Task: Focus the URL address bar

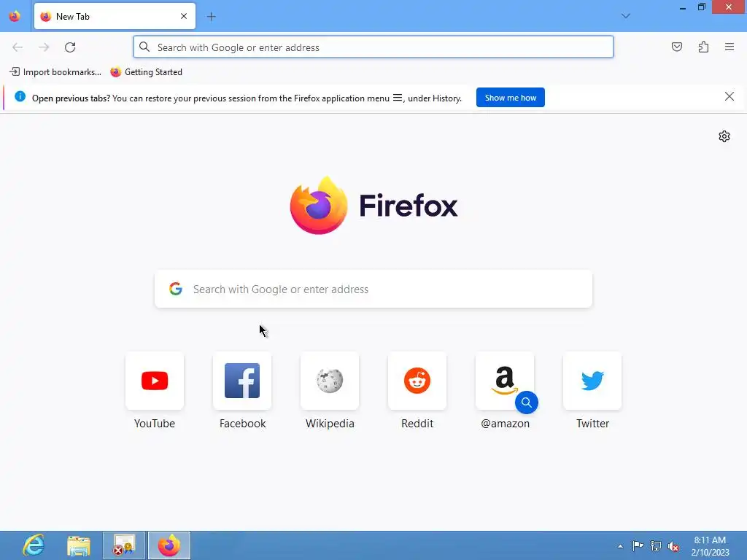Action: coord(373,47)
